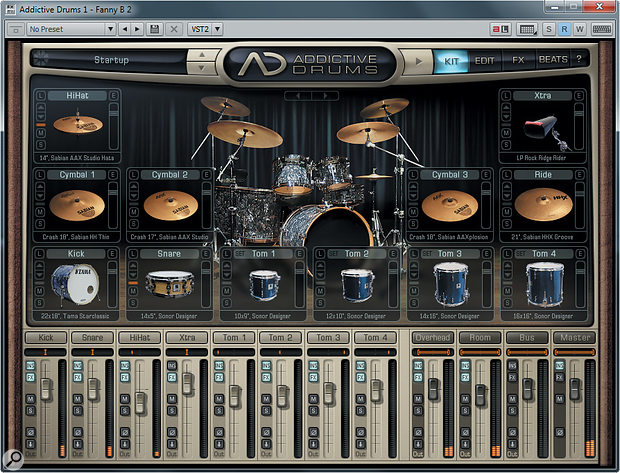
Task: Solo the Kick kit piece slot
Action: click(39, 303)
